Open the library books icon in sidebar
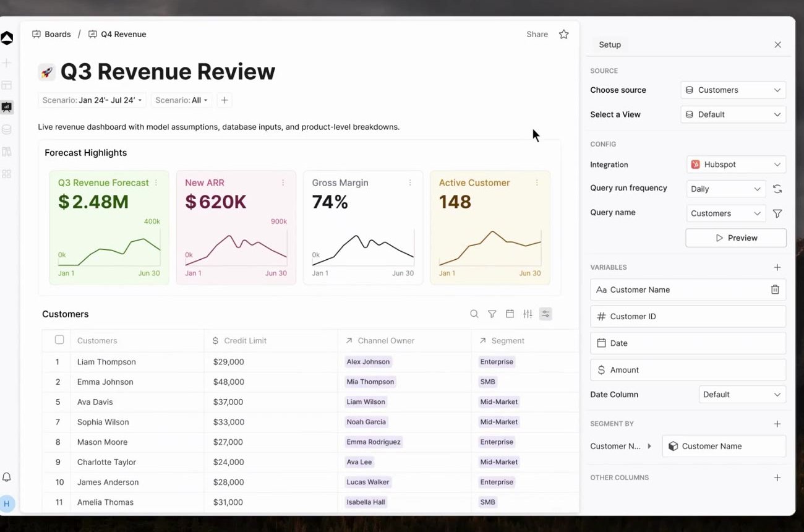 click(7, 152)
